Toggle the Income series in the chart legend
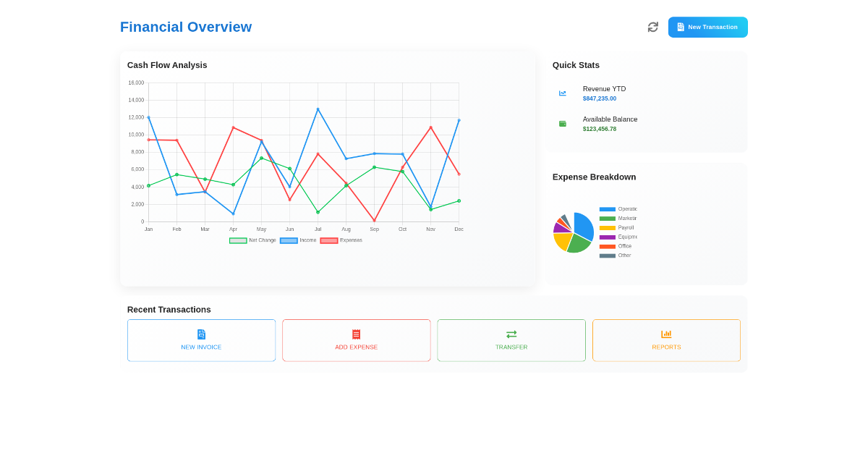The image size is (868, 456). pos(299,240)
